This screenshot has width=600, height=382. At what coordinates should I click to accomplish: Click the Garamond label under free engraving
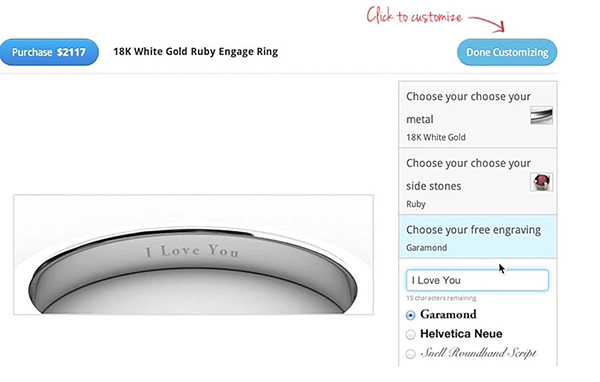click(x=427, y=248)
